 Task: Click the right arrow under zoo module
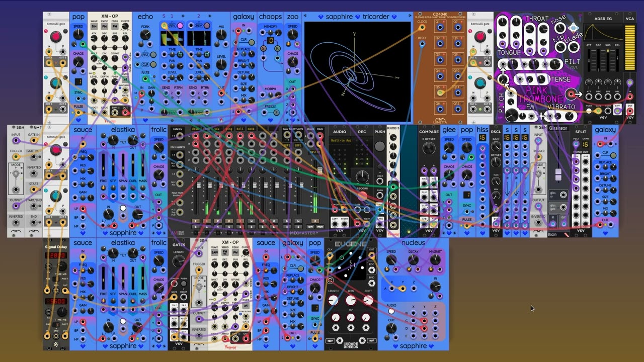click(x=298, y=120)
